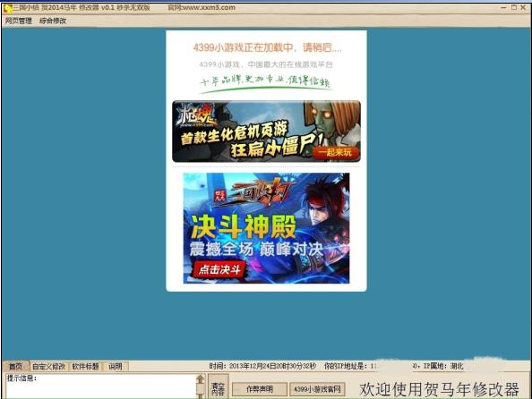The image size is (532, 399).
Task: Close the 修改器 window
Action: pos(524,7)
